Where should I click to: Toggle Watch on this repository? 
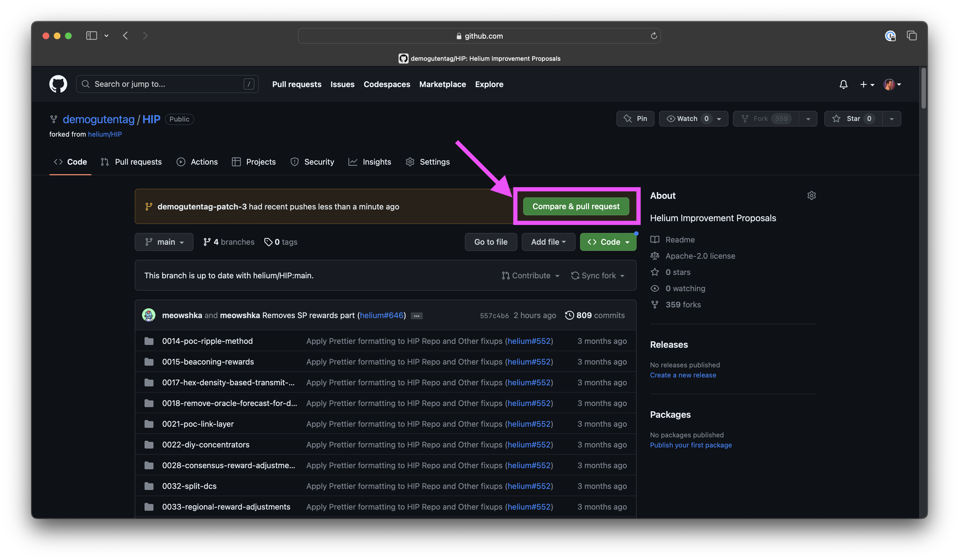[x=687, y=119]
